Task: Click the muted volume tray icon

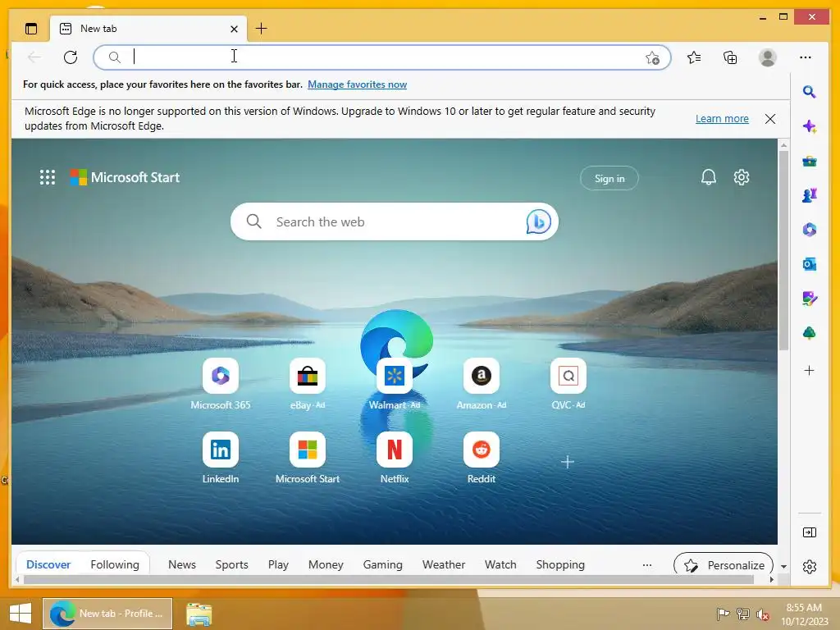Action: pos(762,614)
